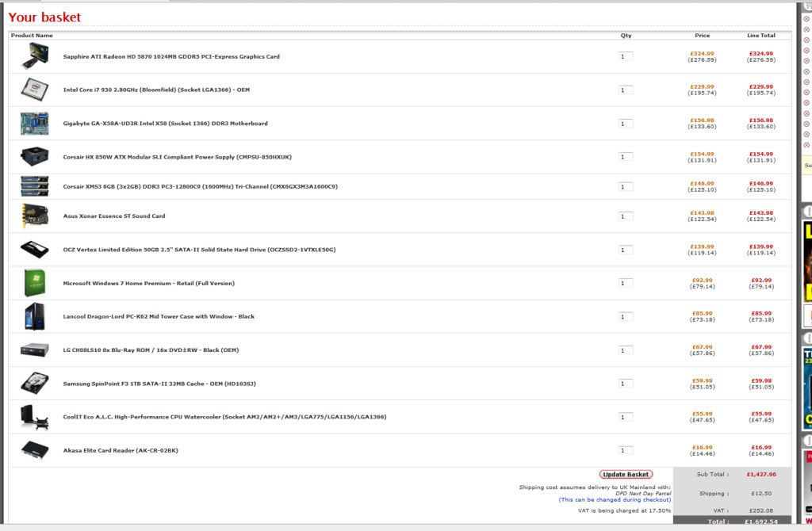
Task: Edit quantity for Corsair XMS3 6GB DDR3
Action: (626, 187)
